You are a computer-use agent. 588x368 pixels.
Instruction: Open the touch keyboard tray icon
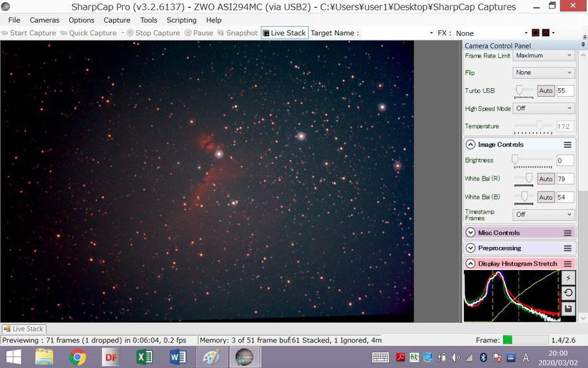pos(380,358)
